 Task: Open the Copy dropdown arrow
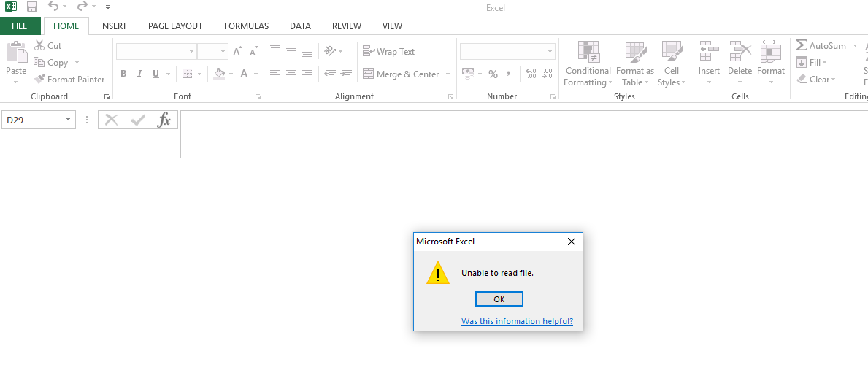click(77, 63)
